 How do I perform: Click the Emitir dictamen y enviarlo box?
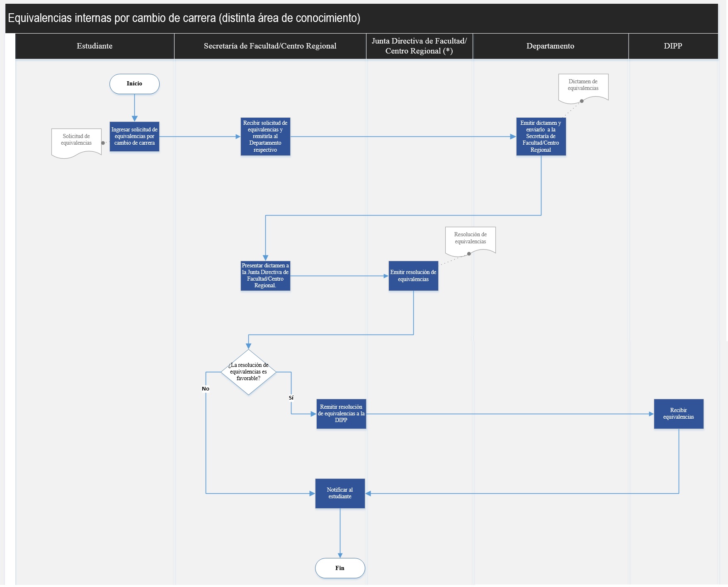tap(541, 136)
